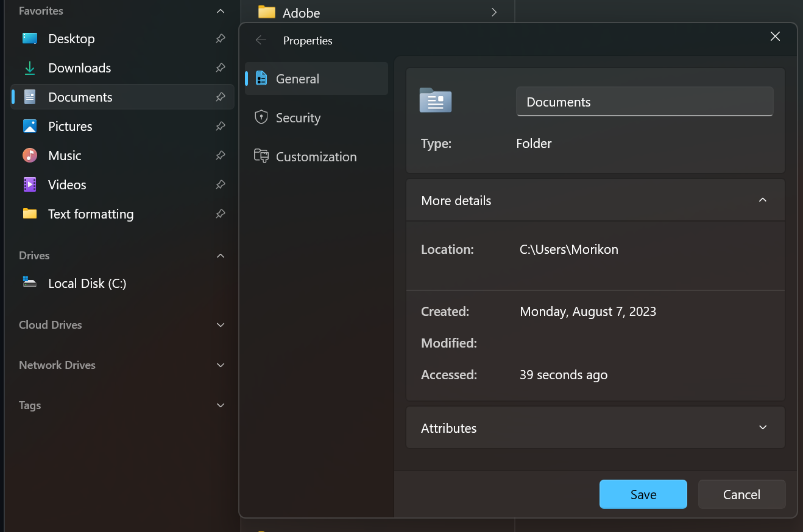Cancel the Properties dialog
803x532 pixels.
pos(741,494)
